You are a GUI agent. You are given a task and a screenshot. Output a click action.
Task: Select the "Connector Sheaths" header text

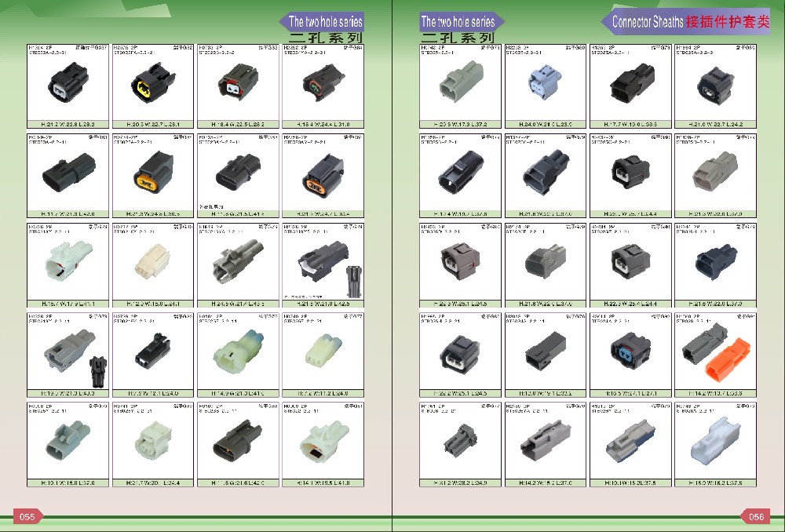click(x=648, y=21)
